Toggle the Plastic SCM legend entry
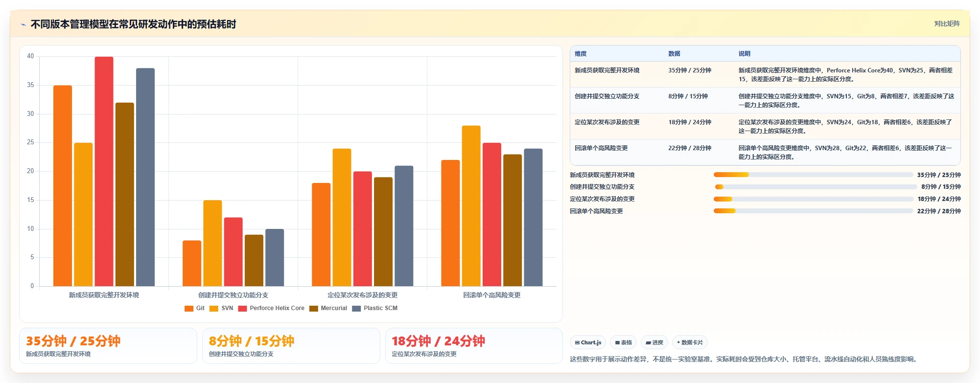Viewport: 980px width, 383px height. (x=375, y=308)
